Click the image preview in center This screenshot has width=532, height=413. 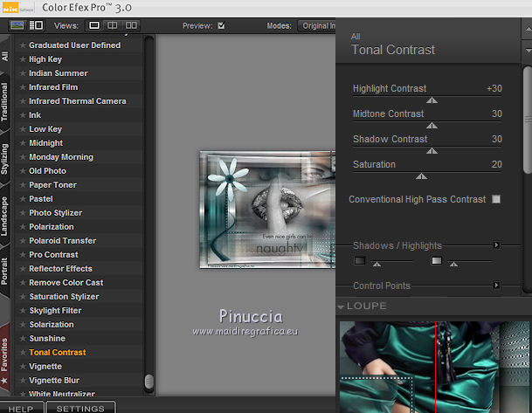[267, 210]
